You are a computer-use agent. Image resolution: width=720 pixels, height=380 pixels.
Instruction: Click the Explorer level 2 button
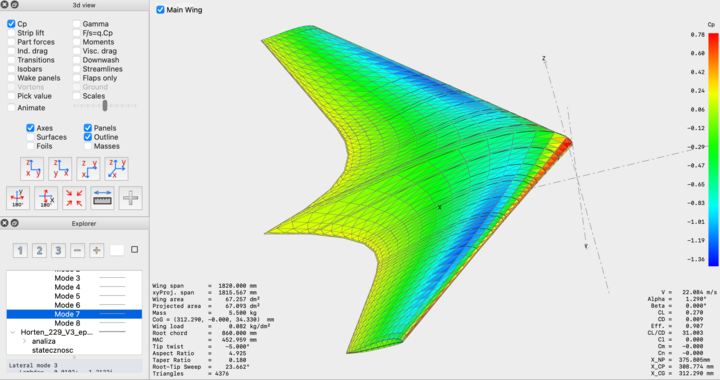click(39, 250)
